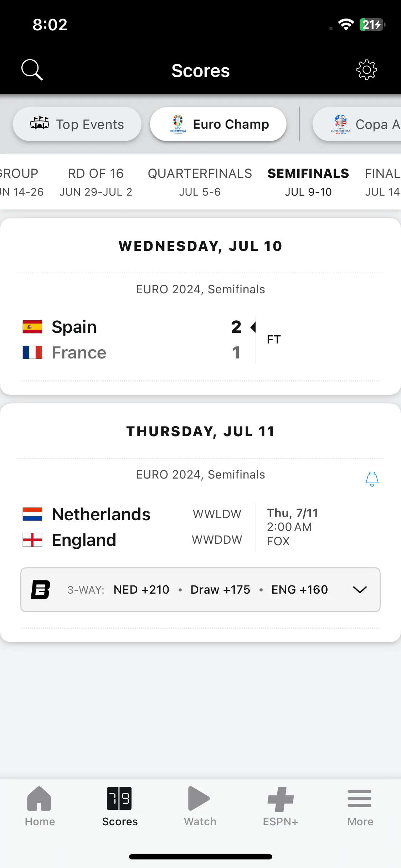The image size is (401, 868).
Task: Expand the 3-way odds chevron
Action: click(x=360, y=590)
